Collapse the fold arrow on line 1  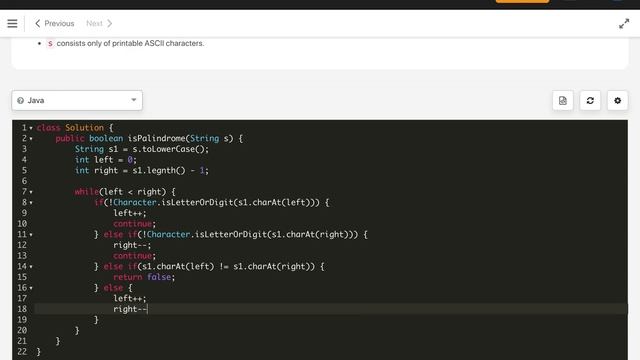click(31, 128)
